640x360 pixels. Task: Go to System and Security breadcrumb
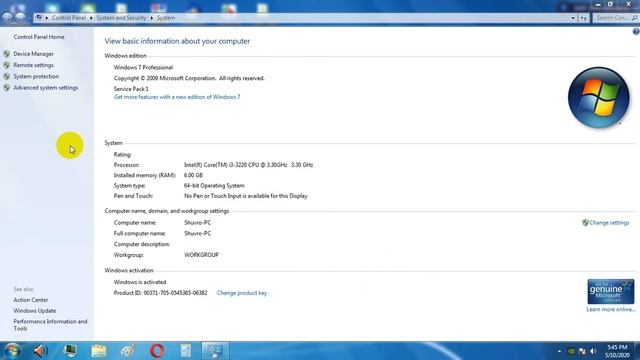[121, 18]
